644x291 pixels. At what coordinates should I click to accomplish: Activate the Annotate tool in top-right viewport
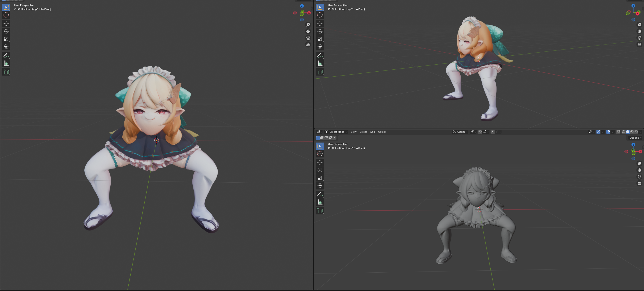(x=320, y=55)
